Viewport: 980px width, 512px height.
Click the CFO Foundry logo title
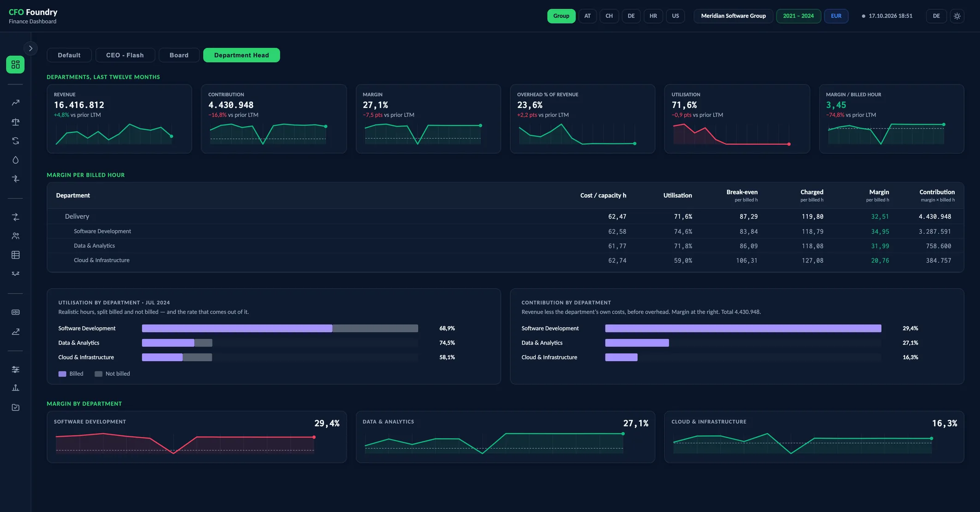coord(33,12)
